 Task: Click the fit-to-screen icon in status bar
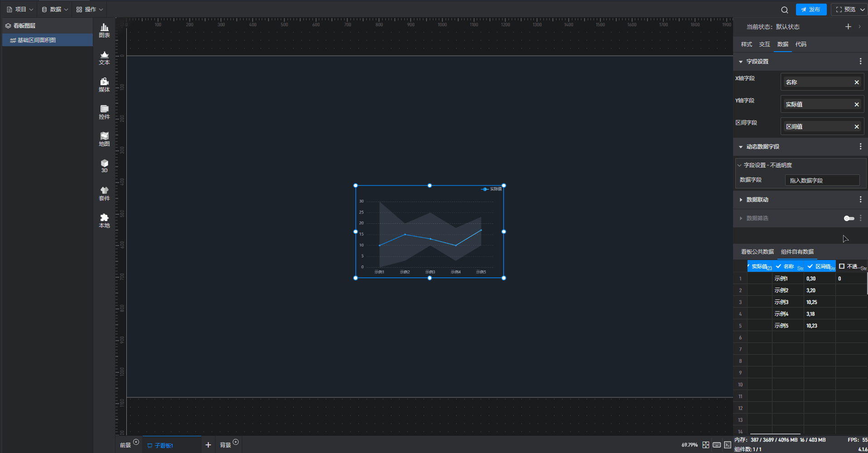(x=705, y=445)
